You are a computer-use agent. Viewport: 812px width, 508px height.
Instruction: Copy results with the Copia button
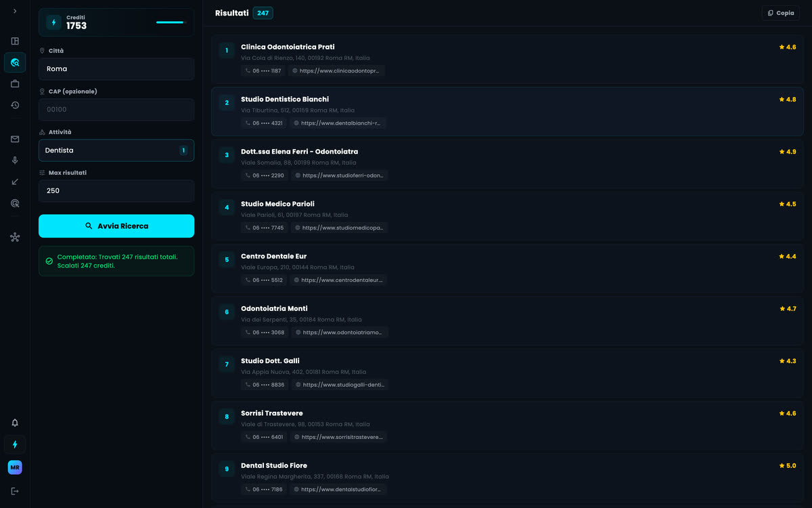[x=780, y=13]
